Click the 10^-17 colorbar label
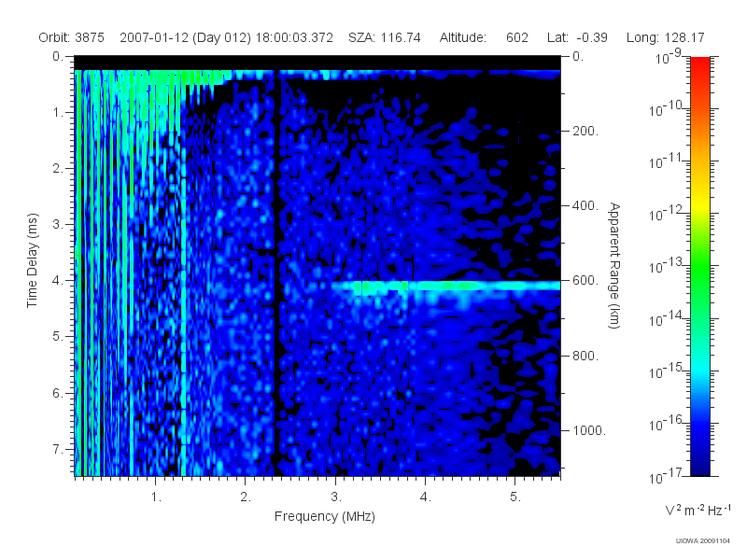The height and width of the screenshot is (560, 747). coord(666,476)
